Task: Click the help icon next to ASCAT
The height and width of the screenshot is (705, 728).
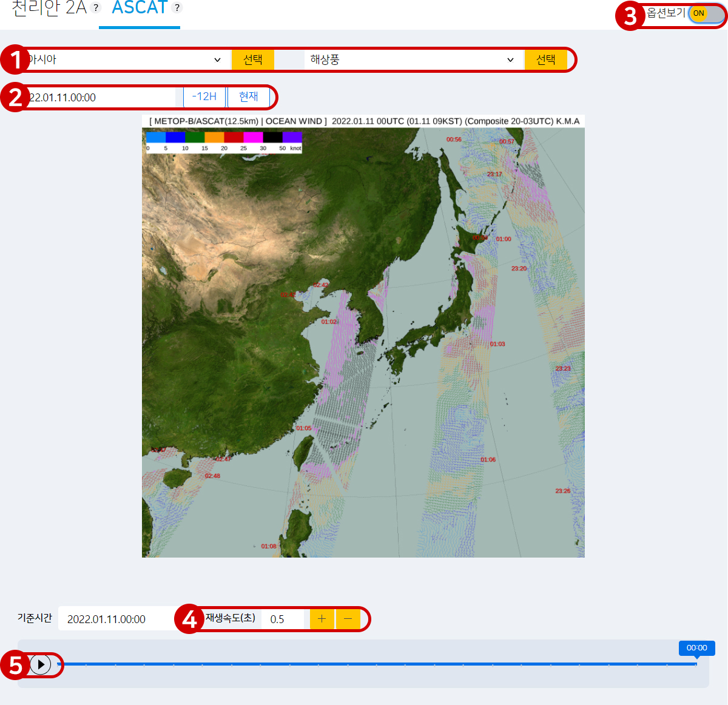Action: (177, 8)
